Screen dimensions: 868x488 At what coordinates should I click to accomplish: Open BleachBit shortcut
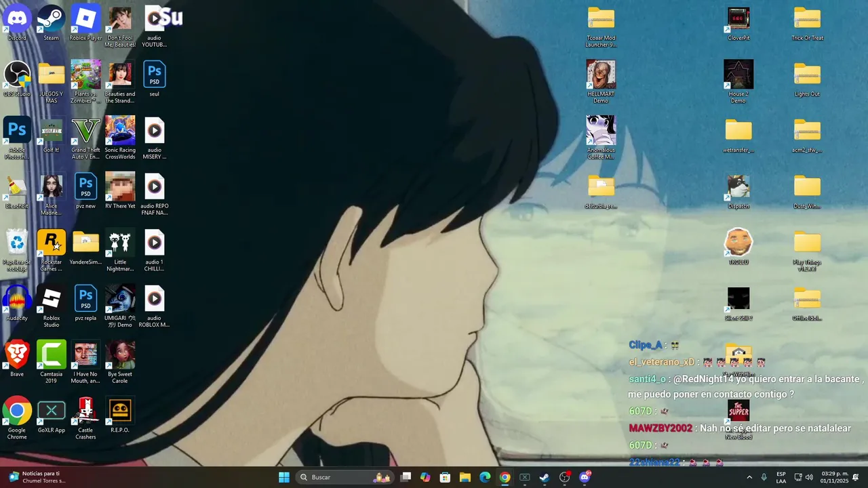[17, 192]
